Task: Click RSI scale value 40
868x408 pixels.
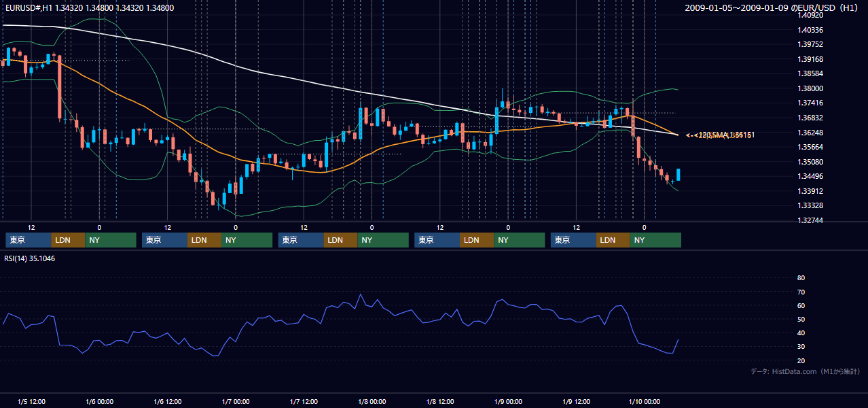Action: 801,333
